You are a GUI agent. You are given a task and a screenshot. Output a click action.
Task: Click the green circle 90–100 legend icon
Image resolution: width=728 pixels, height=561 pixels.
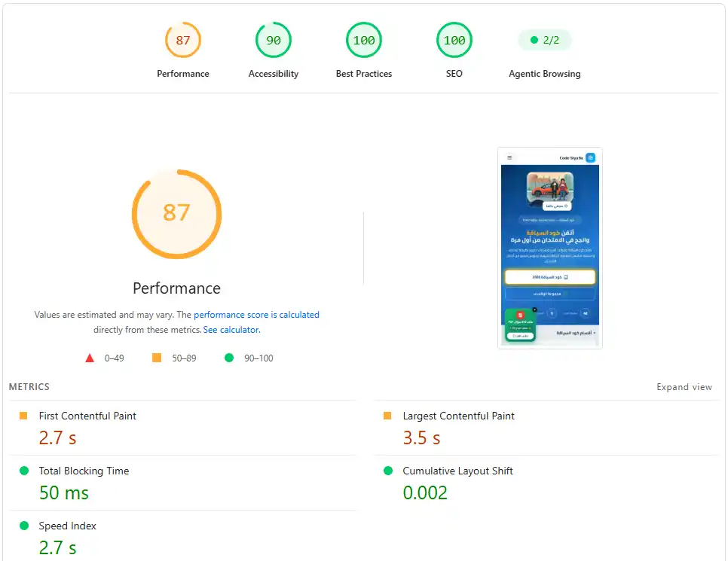[229, 358]
